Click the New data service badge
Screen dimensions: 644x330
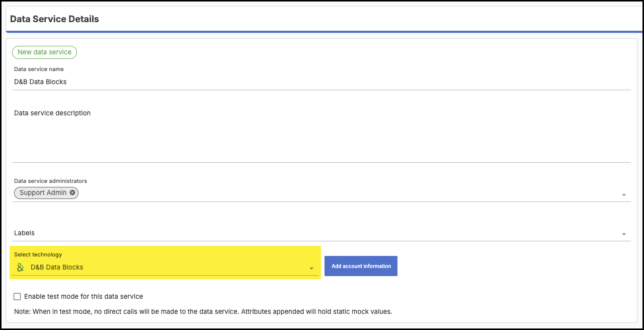[x=44, y=52]
